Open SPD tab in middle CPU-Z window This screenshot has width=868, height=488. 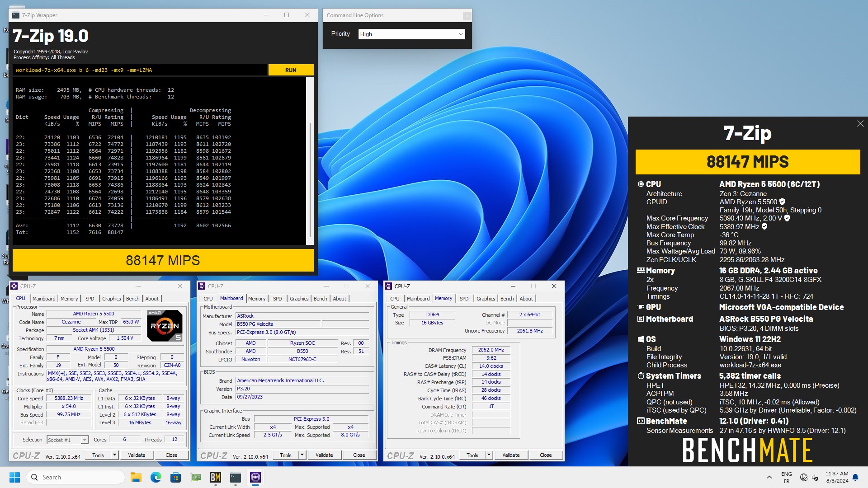pos(278,299)
